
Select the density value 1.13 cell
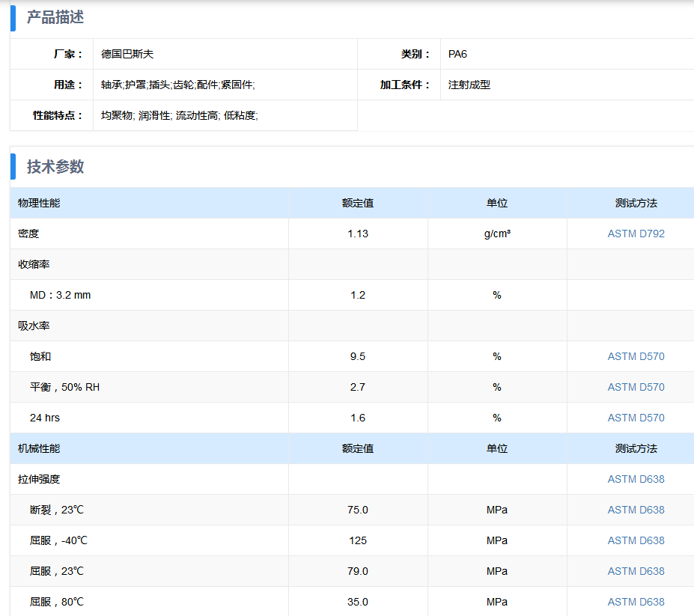tap(358, 234)
